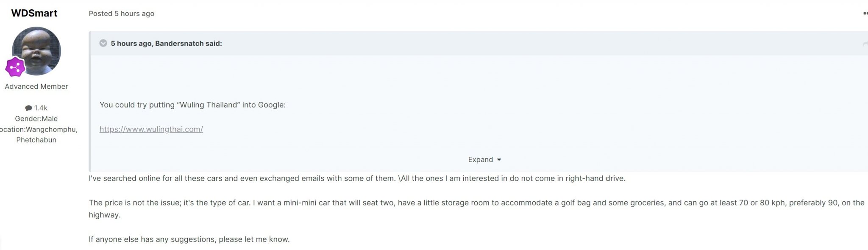The image size is (868, 250).
Task: Click the 'Wuling Thailand' quoted sentence
Action: (x=192, y=105)
